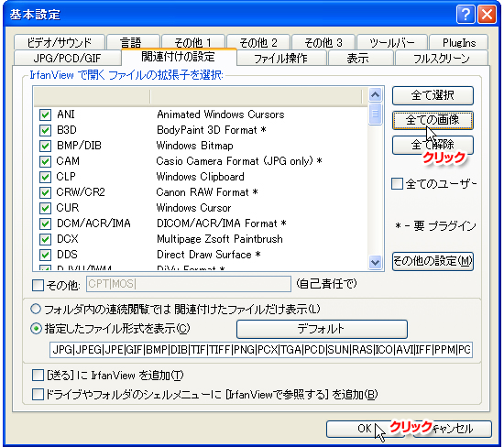Open the dialog help question-mark button

pyautogui.click(x=466, y=15)
